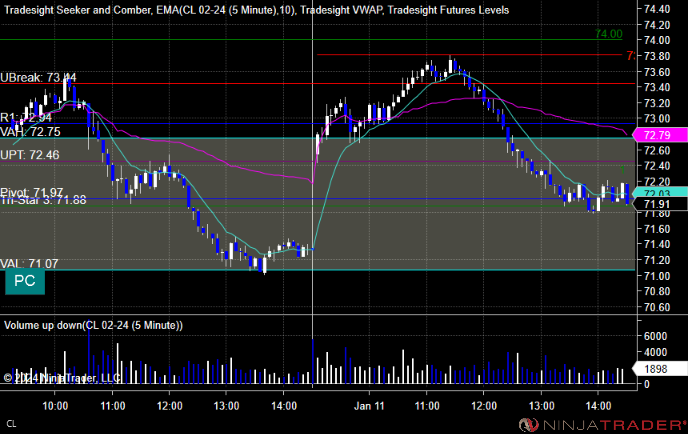Click the 73.00 price axis value

click(x=657, y=118)
